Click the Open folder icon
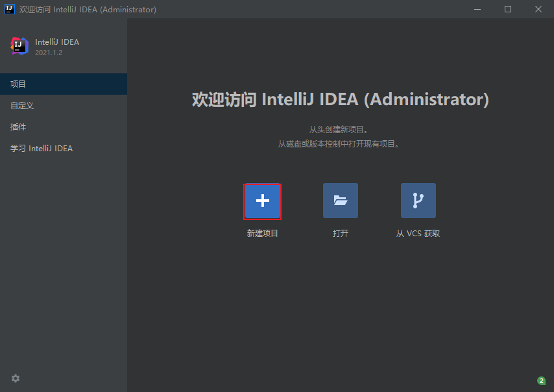Screen dimensions: 554x392 [341, 201]
